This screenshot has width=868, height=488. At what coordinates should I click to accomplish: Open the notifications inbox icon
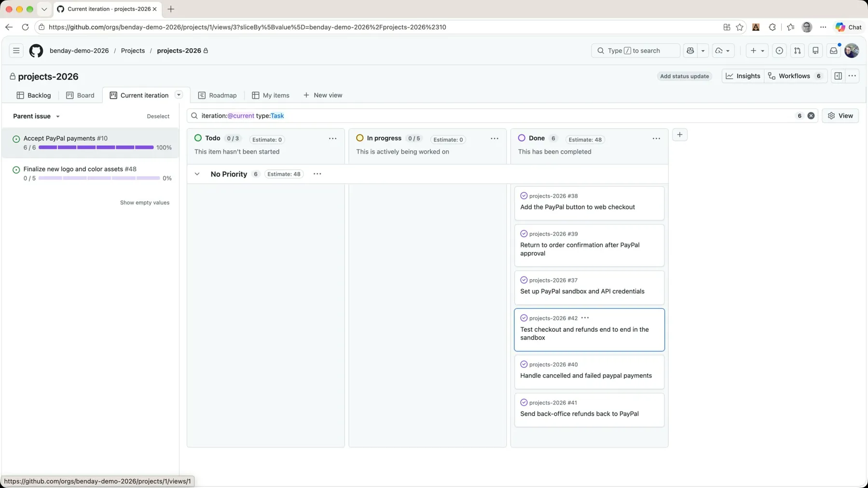click(x=834, y=51)
